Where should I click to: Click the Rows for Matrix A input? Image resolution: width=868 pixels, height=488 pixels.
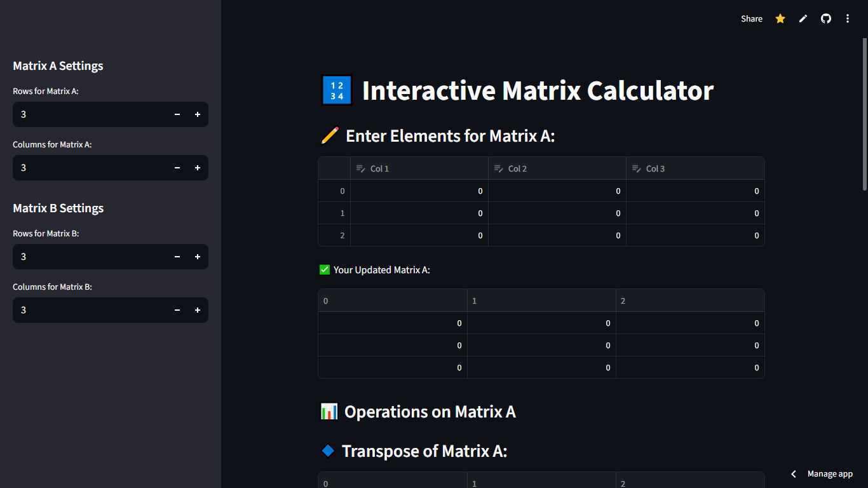(x=90, y=114)
